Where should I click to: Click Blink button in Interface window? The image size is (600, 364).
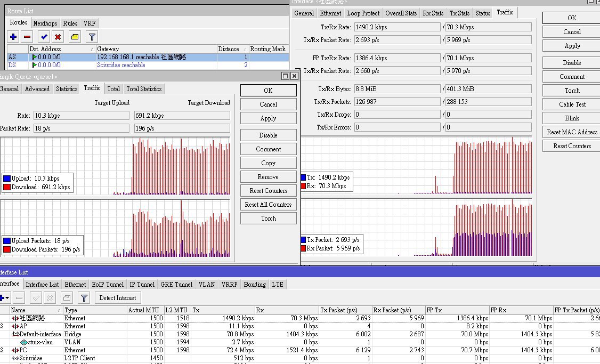[572, 118]
